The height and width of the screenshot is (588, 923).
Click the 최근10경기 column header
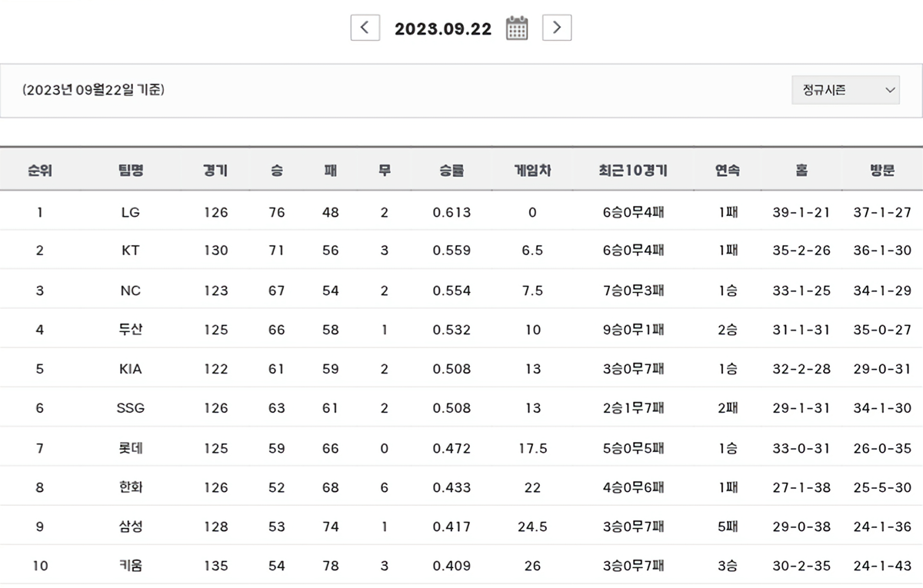tap(633, 170)
